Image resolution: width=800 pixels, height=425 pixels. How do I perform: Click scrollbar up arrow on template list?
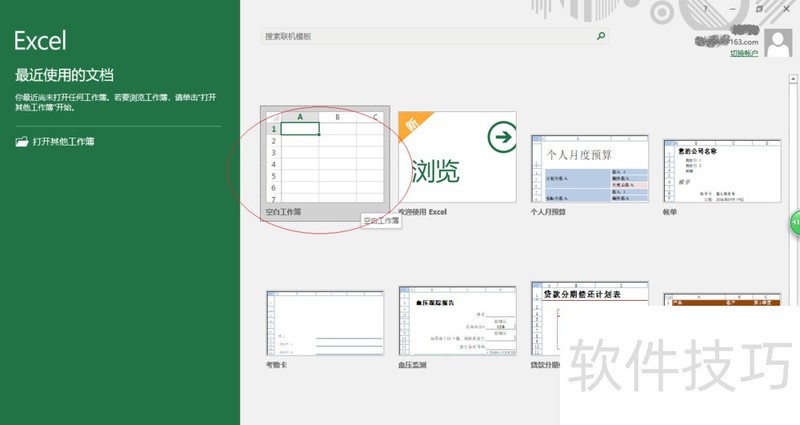(793, 79)
